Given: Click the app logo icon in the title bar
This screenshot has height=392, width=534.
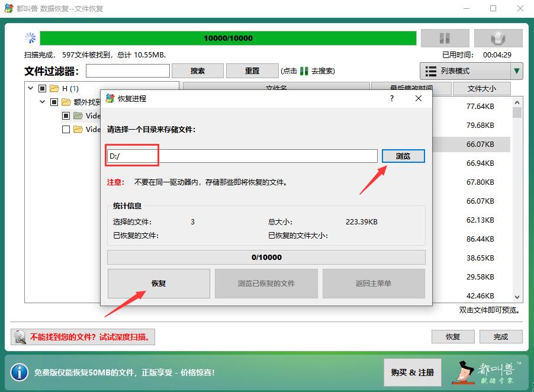Looking at the screenshot, I should tap(8, 8).
